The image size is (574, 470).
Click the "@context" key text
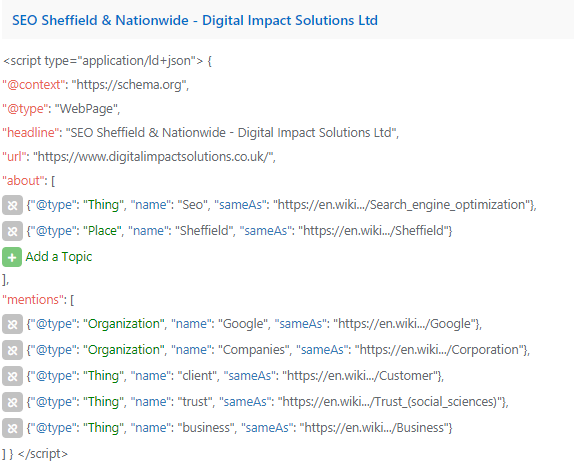click(33, 85)
